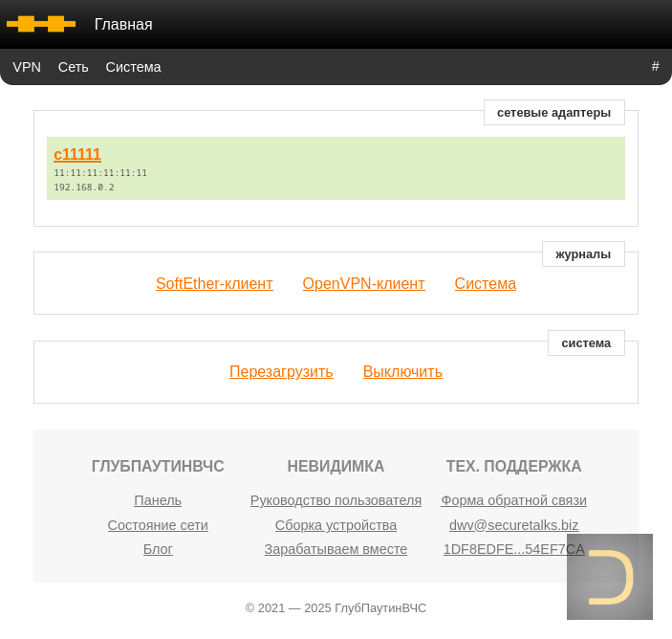This screenshot has width=672, height=639.
Task: Open the VPN menu
Action: point(27,67)
